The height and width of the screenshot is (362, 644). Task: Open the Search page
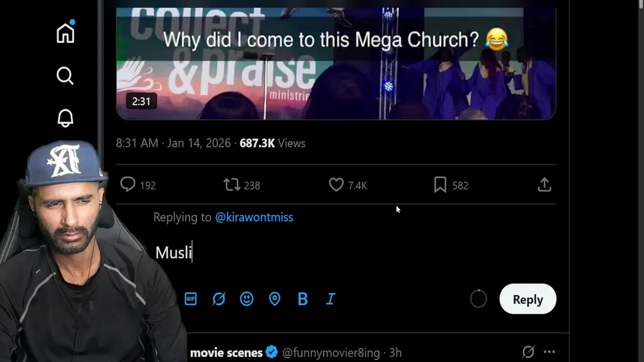(65, 76)
